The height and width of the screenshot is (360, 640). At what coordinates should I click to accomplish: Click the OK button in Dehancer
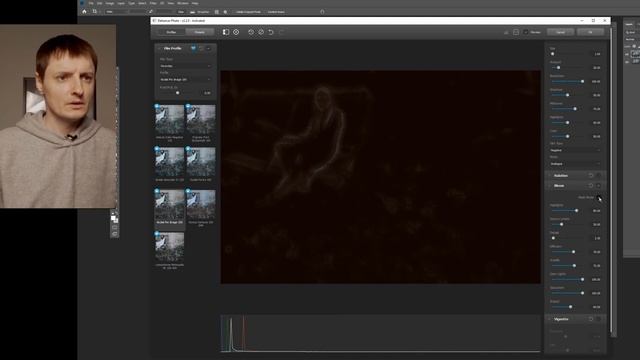point(590,32)
